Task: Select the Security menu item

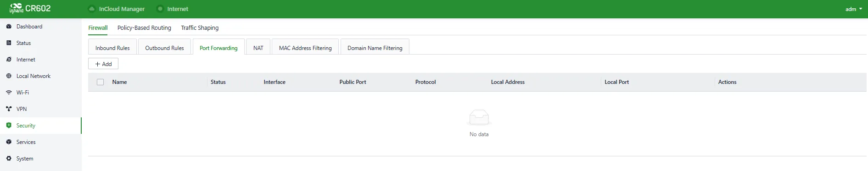Action: click(41, 126)
